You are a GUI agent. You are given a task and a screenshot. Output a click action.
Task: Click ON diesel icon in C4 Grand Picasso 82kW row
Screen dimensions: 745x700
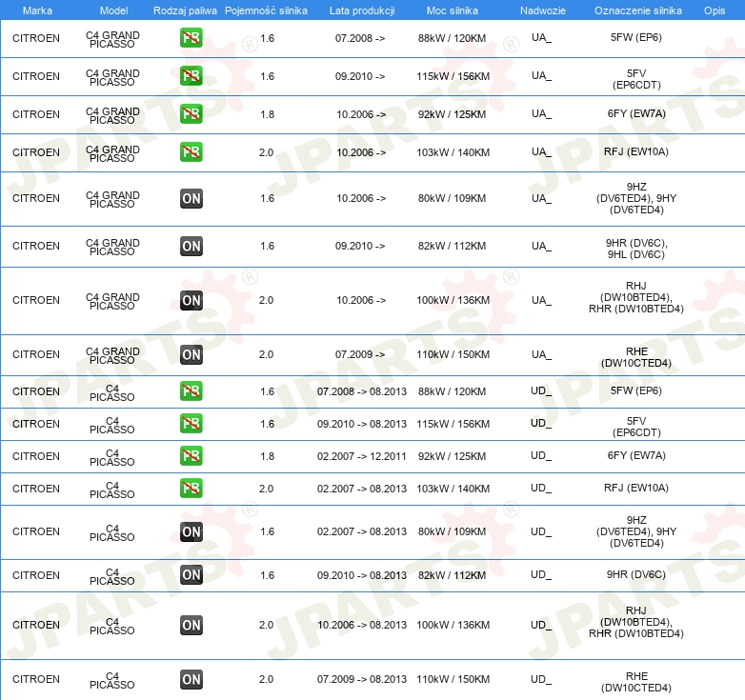coord(191,246)
